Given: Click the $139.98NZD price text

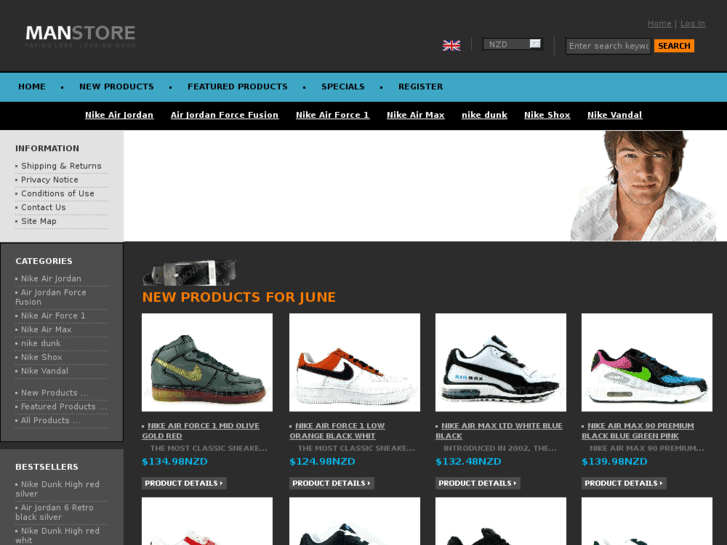Looking at the screenshot, I should point(614,462).
